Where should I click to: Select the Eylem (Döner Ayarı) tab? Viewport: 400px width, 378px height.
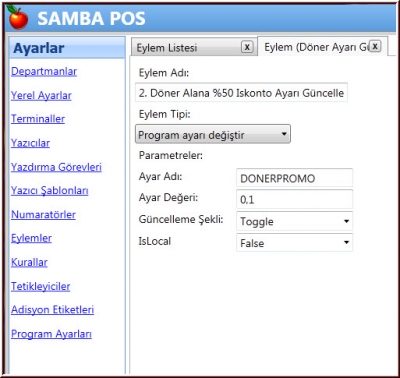tap(315, 47)
